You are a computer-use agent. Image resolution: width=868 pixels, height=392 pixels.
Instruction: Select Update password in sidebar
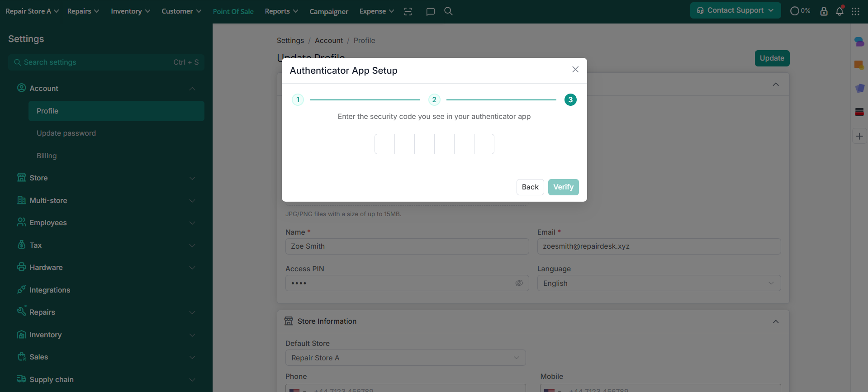click(x=66, y=133)
